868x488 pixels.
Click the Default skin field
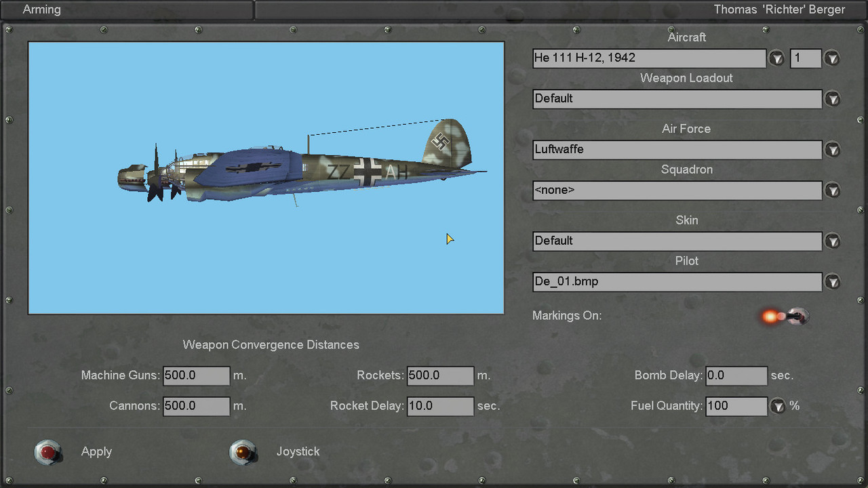pos(677,241)
